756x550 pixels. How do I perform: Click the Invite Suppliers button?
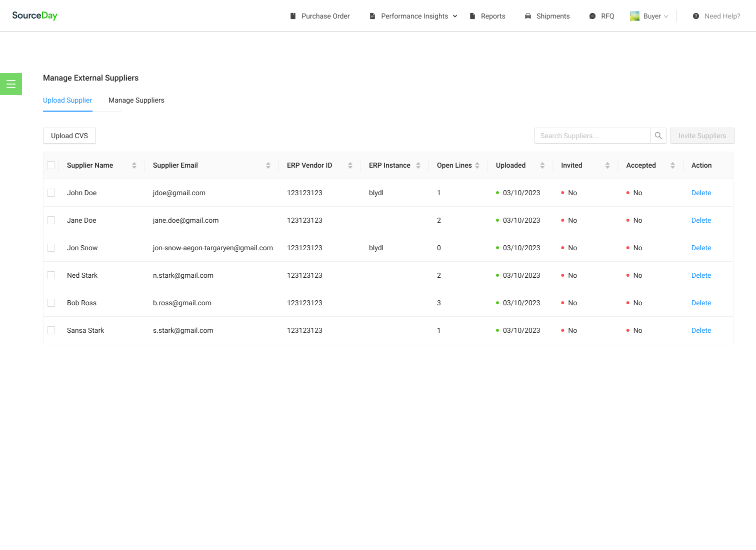(x=702, y=136)
